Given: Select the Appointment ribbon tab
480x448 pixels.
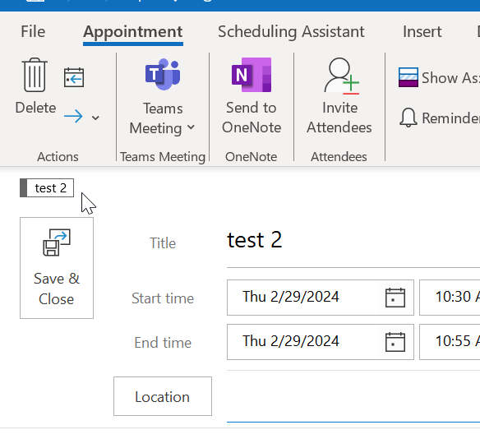Looking at the screenshot, I should [x=133, y=32].
